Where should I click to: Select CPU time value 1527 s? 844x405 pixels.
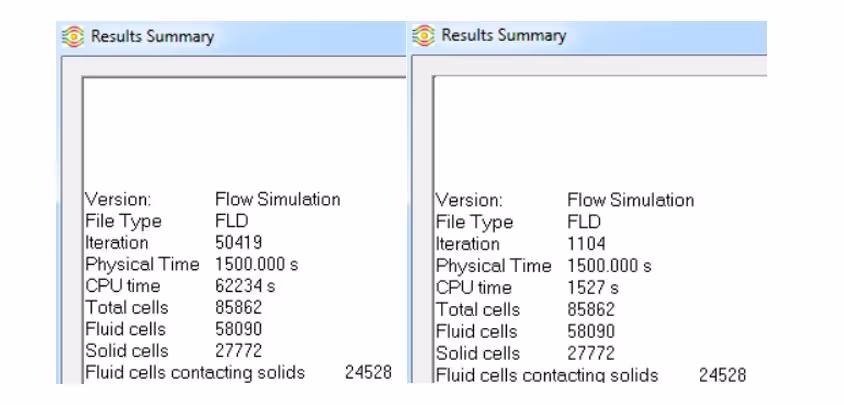pos(593,288)
